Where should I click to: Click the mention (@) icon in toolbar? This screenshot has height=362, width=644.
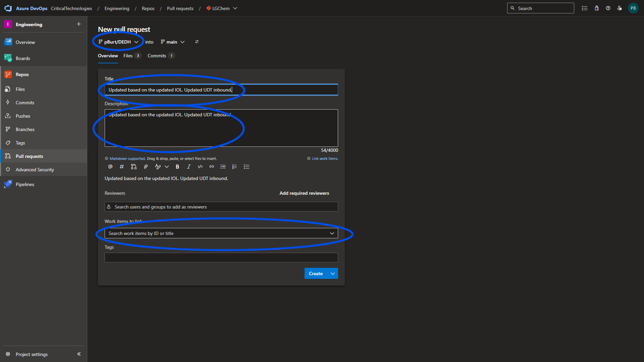[110, 167]
